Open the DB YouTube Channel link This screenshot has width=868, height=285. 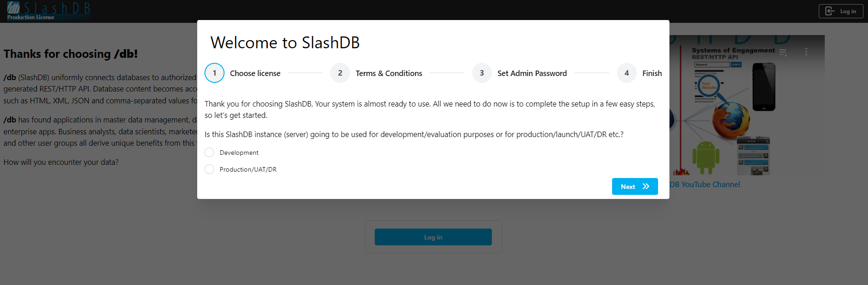point(705,184)
